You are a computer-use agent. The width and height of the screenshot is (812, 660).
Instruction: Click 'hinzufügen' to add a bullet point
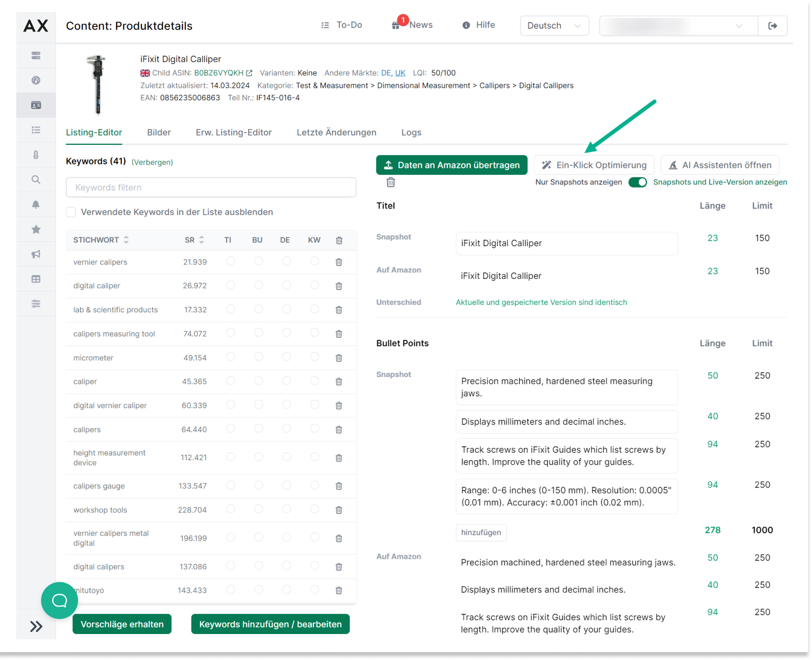[x=481, y=532]
